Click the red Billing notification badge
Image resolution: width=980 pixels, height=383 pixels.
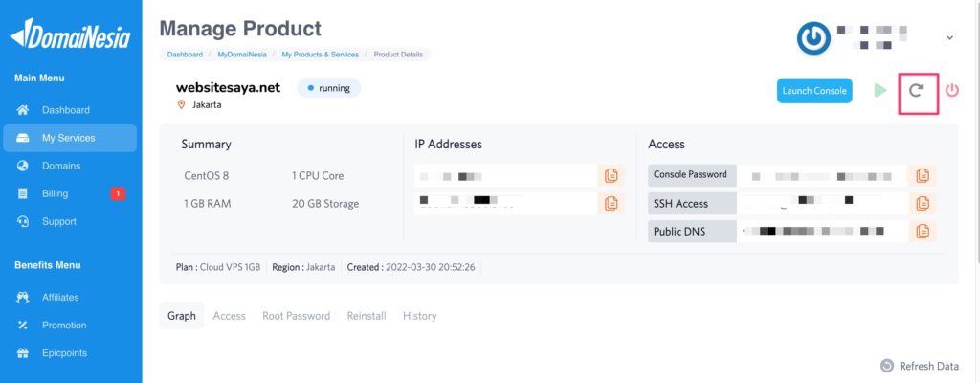[x=118, y=193]
